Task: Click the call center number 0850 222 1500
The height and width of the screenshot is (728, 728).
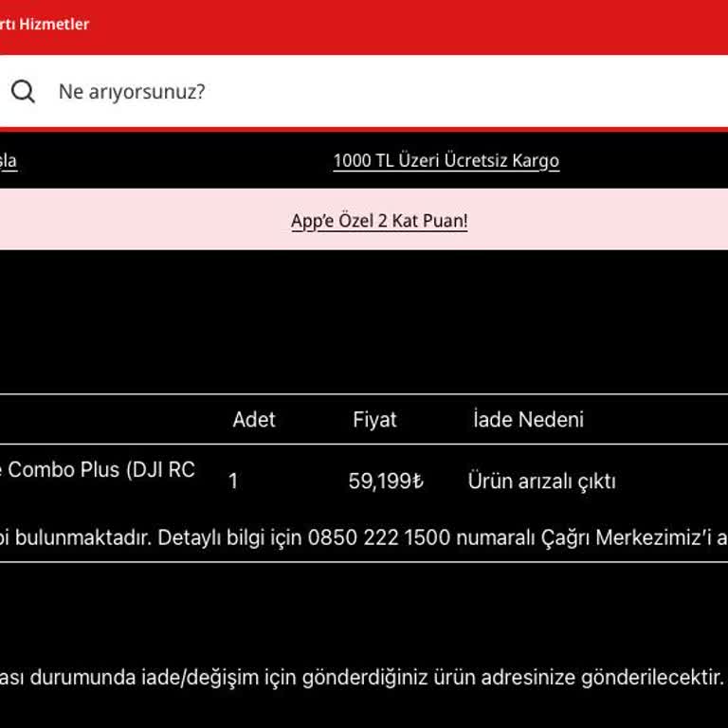Action: pos(379,537)
